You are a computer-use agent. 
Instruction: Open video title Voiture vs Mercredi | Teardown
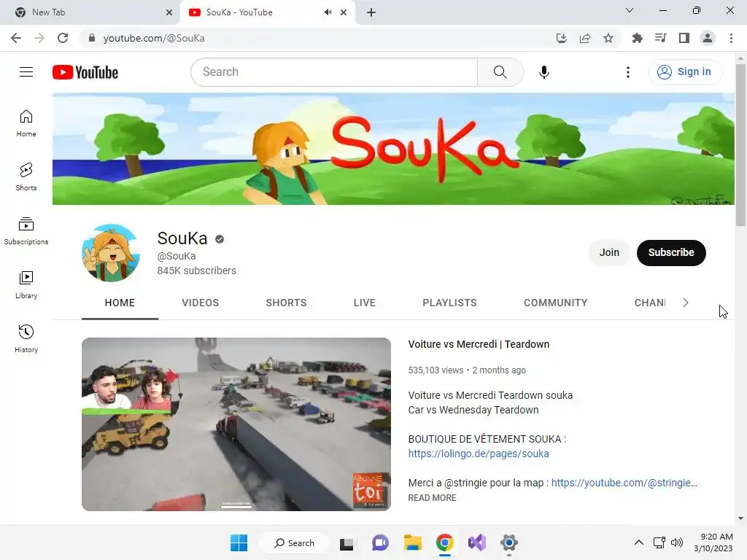click(479, 344)
